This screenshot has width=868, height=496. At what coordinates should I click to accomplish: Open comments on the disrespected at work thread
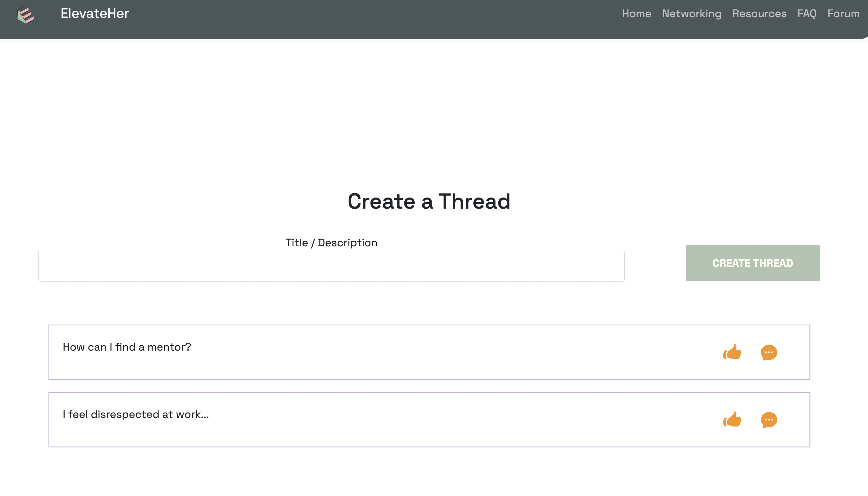coord(768,420)
